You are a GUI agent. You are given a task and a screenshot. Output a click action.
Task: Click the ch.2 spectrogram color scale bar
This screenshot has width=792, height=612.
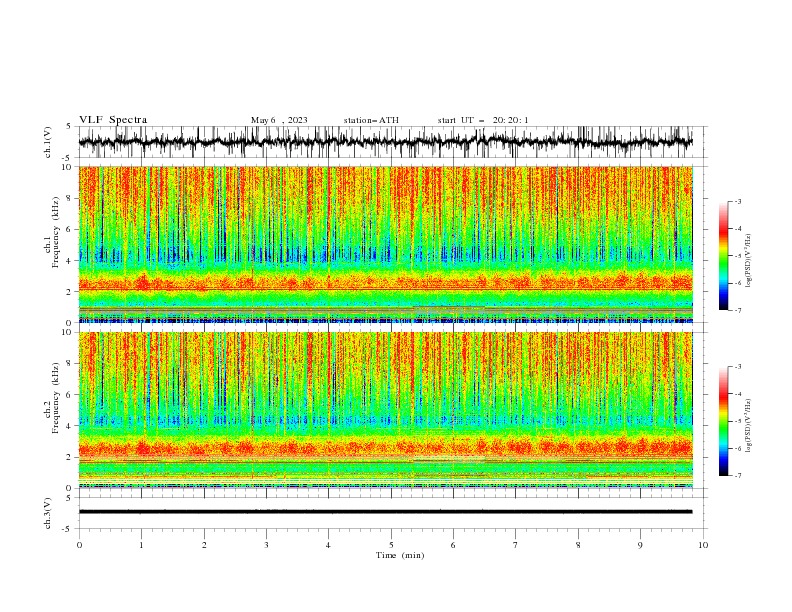pyautogui.click(x=723, y=421)
